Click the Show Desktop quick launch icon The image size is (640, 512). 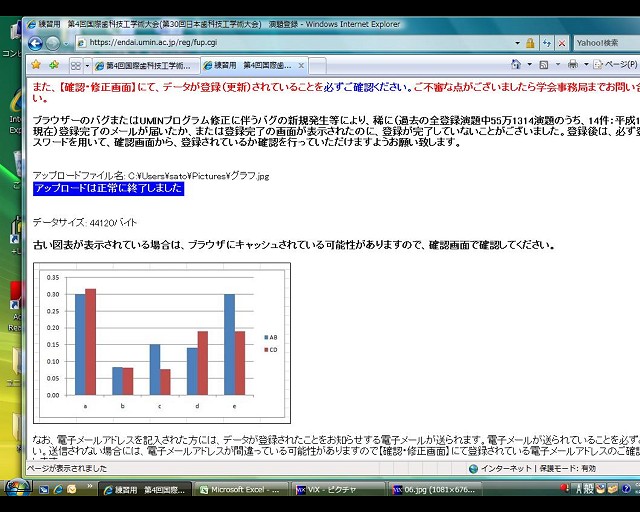pos(44,490)
